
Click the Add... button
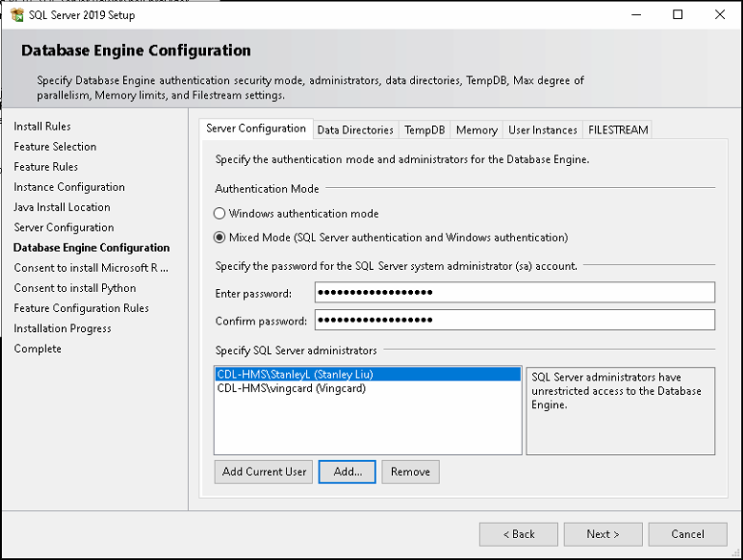pos(347,472)
